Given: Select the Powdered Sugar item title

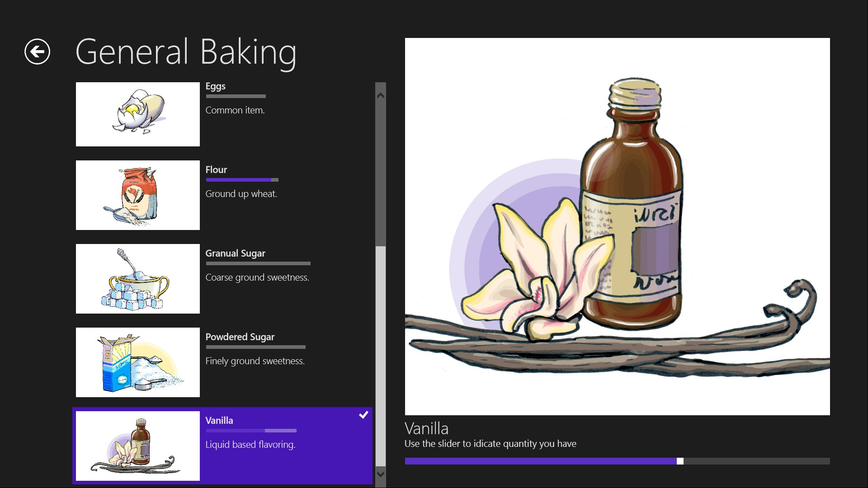Looking at the screenshot, I should (x=240, y=337).
